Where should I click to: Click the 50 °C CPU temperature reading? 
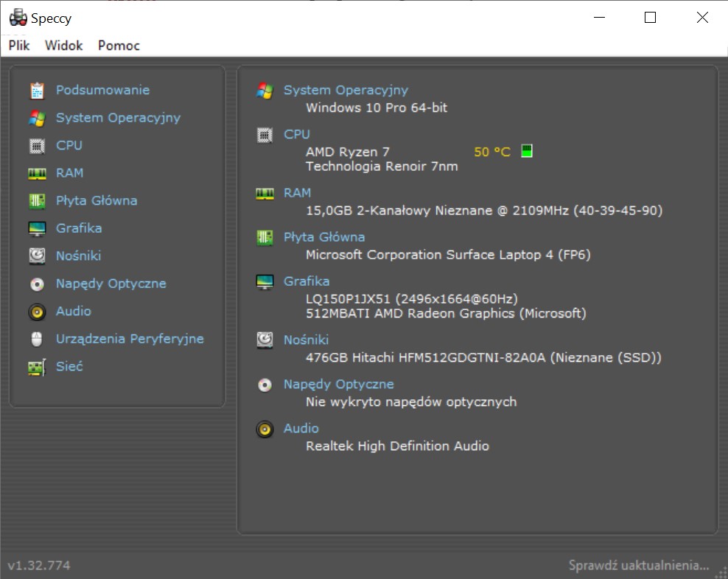pyautogui.click(x=492, y=152)
